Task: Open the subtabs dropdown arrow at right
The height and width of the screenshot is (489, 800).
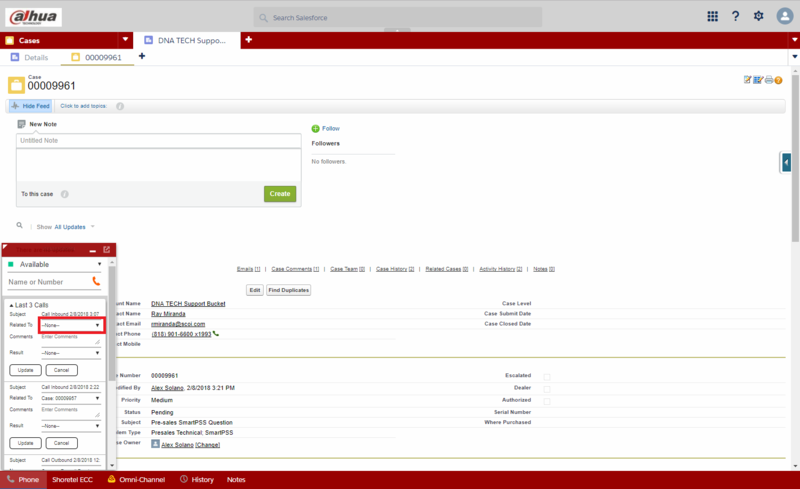Action: (x=795, y=57)
